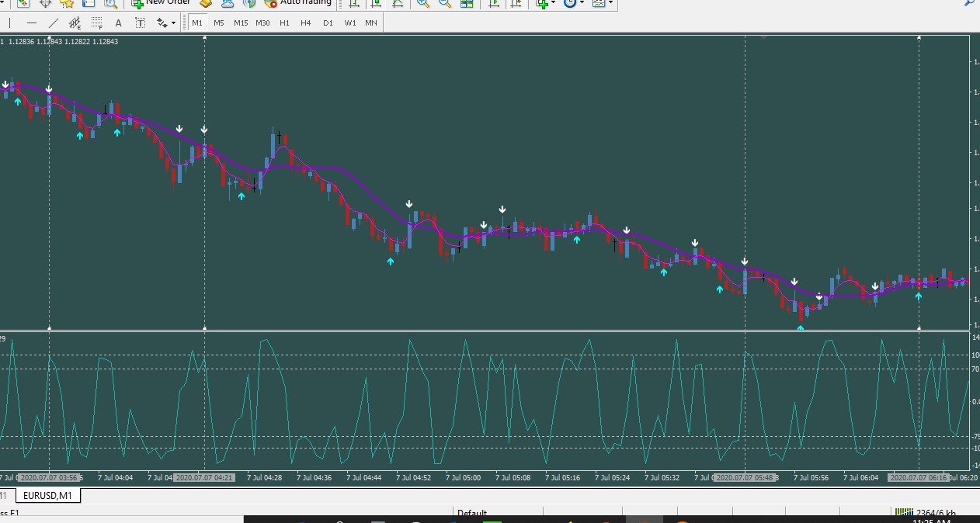Screen dimensions: 980x523
Task: Select the horizontal line drawing tool
Action: tap(31, 23)
